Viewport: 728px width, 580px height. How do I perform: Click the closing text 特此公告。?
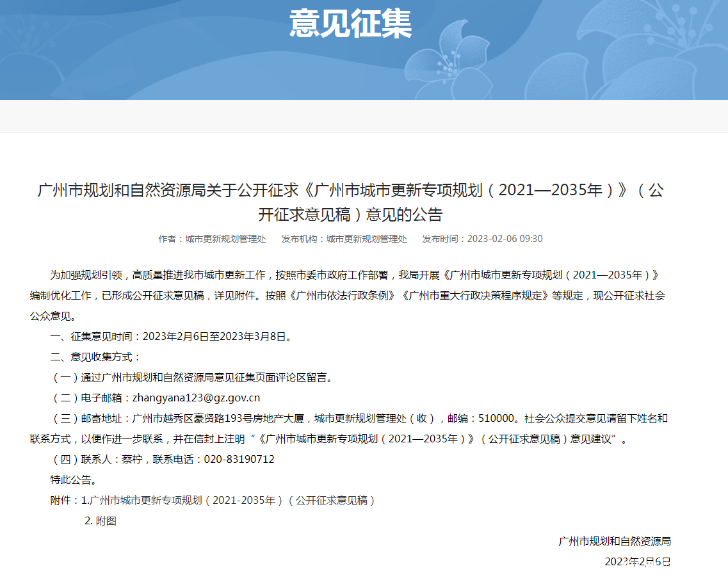[x=74, y=480]
